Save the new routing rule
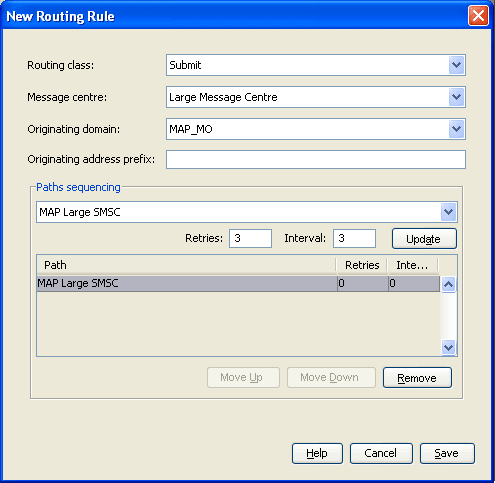The height and width of the screenshot is (483, 495). [x=447, y=453]
